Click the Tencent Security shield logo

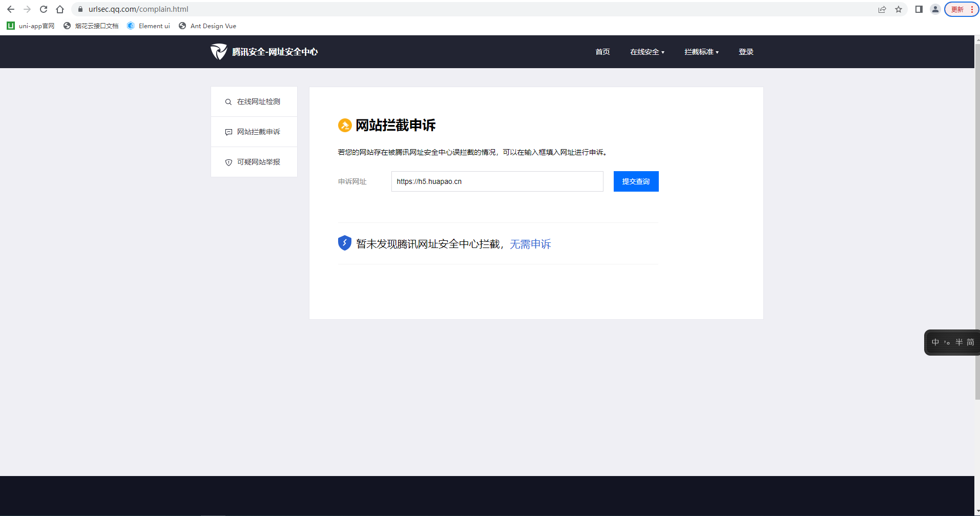point(219,52)
